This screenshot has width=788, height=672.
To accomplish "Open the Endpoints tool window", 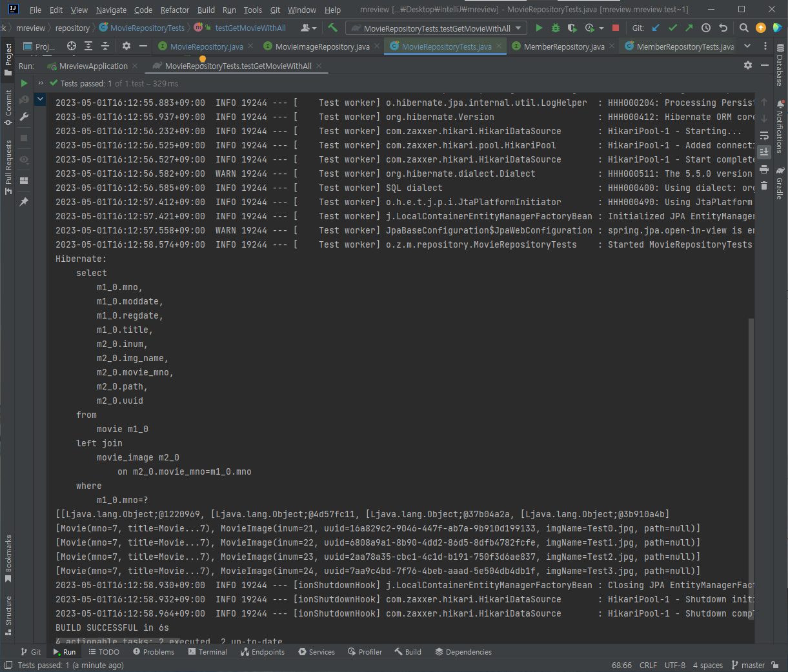I will click(x=263, y=652).
